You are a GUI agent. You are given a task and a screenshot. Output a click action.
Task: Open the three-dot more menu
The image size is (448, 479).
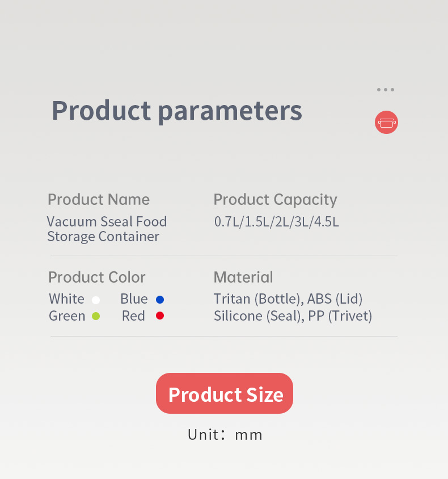click(386, 90)
